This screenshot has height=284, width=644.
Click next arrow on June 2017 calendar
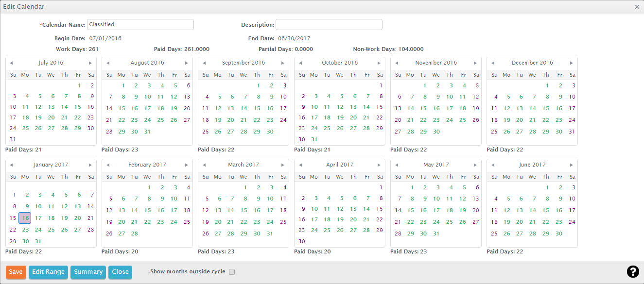[571, 165]
